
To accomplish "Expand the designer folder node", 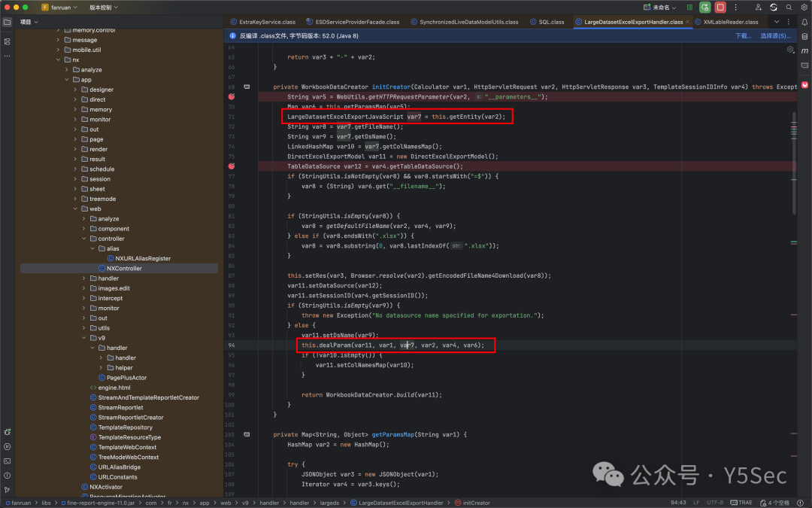I will pos(76,90).
